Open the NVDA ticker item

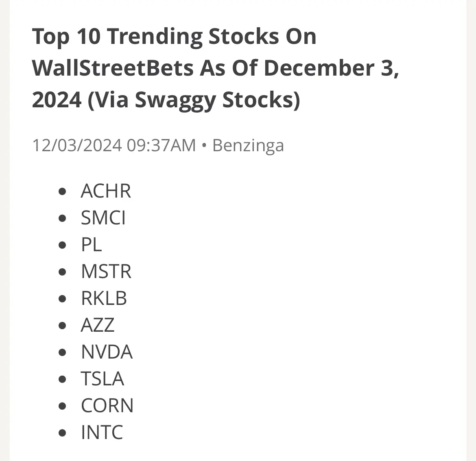coord(107,352)
